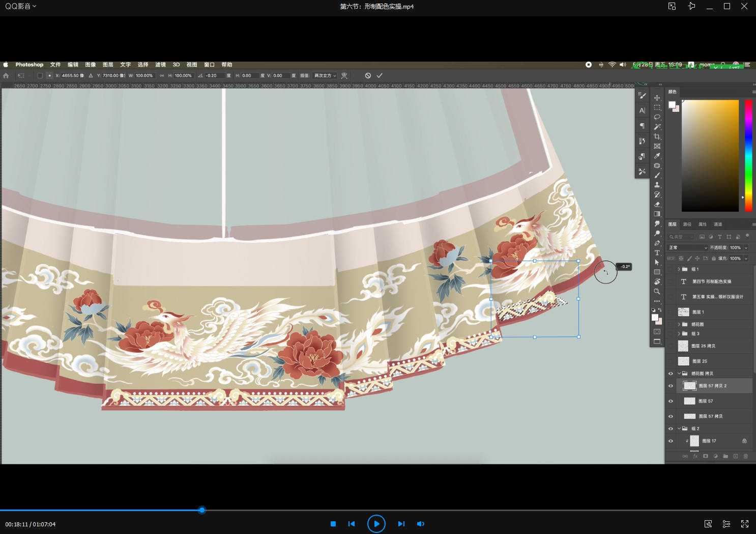Hide the 图层 57 layer
This screenshot has height=534, width=756.
671,401
